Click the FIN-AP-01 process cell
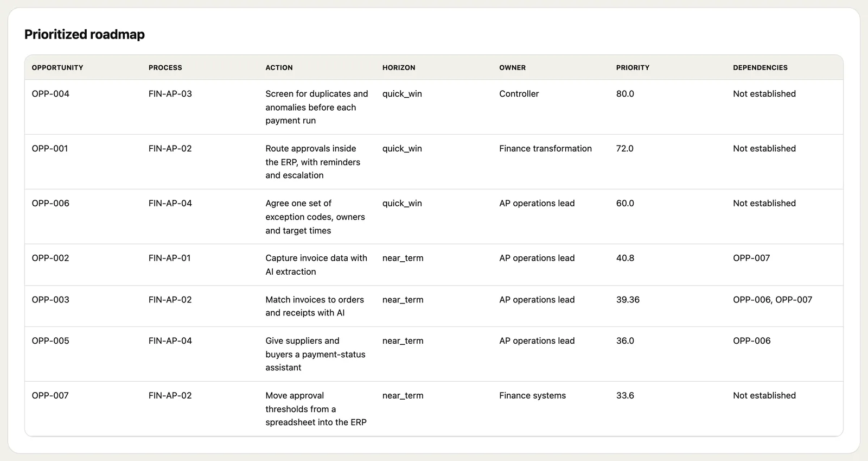This screenshot has height=461, width=868. coord(170,258)
